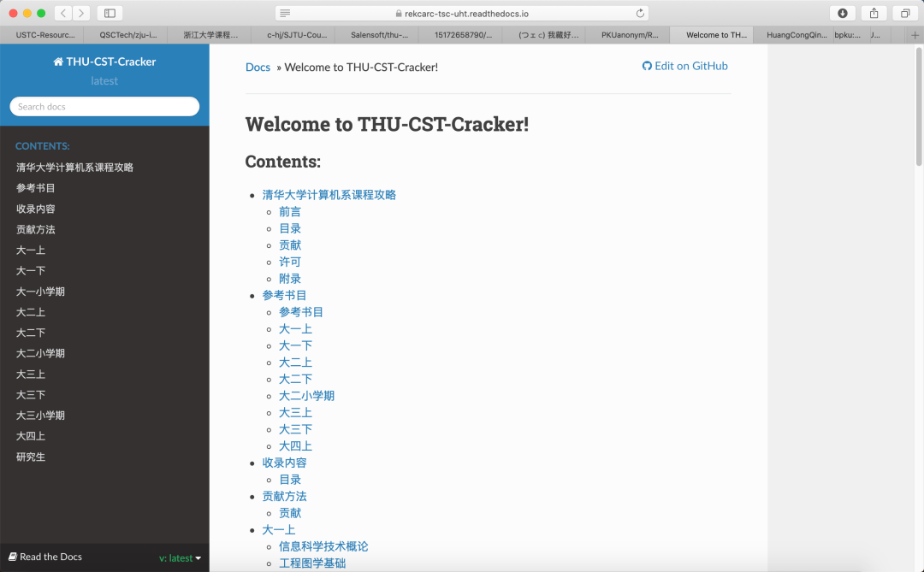The image size is (924, 572).
Task: Open 大一下 in sidebar
Action: 31,270
